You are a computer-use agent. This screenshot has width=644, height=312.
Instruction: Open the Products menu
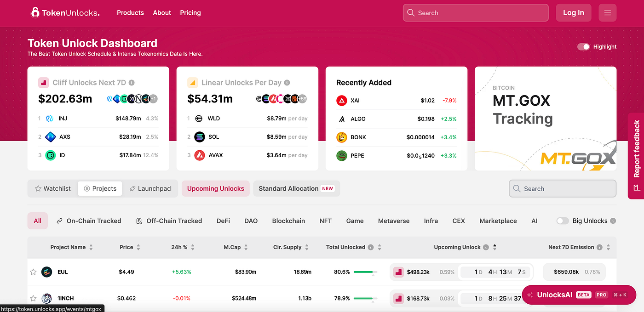tap(130, 12)
